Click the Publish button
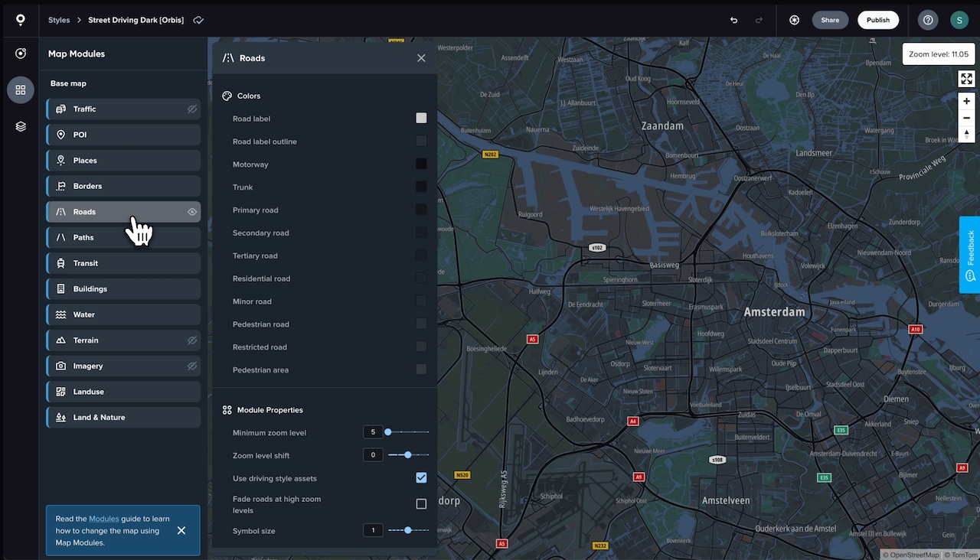Image resolution: width=980 pixels, height=560 pixels. click(x=878, y=20)
